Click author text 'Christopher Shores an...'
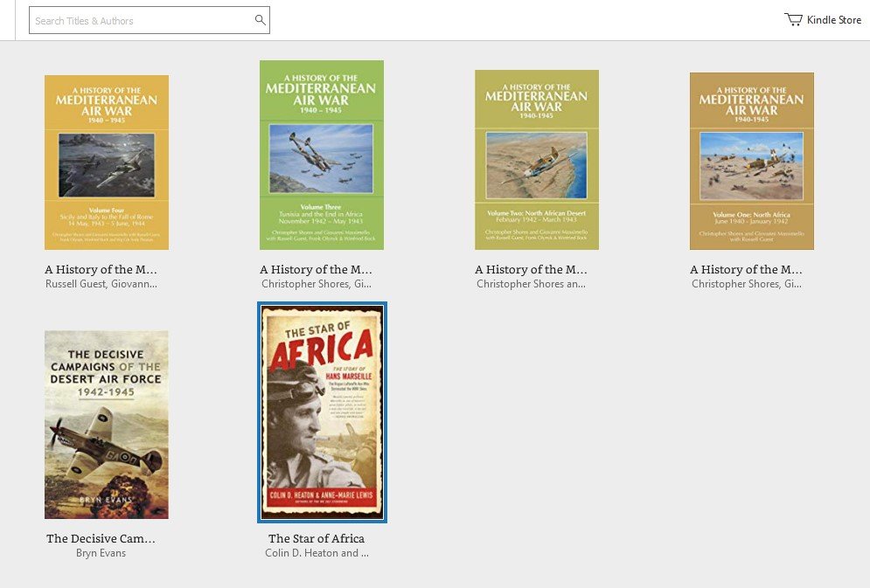This screenshot has height=588, width=870. coord(531,284)
